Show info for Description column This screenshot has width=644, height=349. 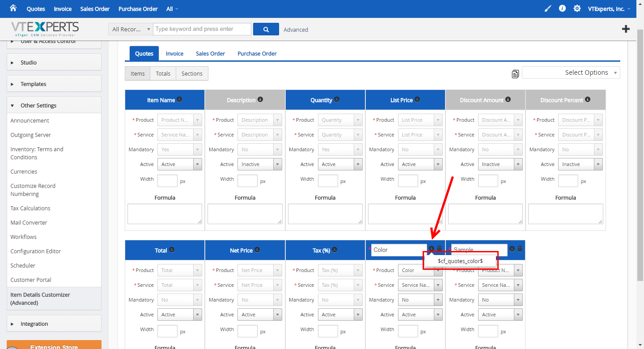[x=260, y=99]
